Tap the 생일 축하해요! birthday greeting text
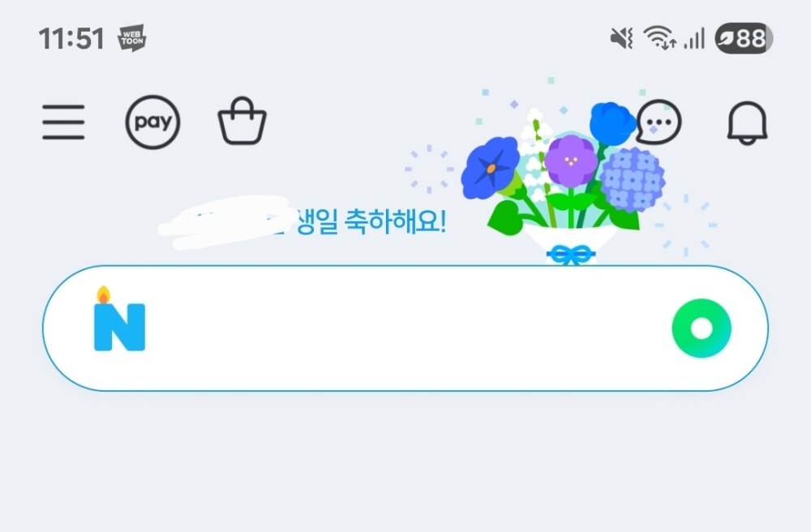 click(371, 221)
